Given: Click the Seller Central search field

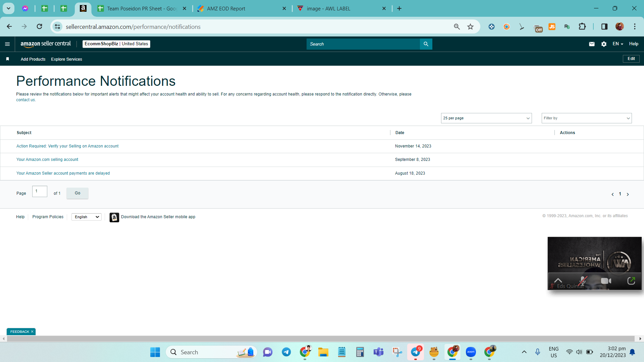Looking at the screenshot, I should (x=363, y=44).
